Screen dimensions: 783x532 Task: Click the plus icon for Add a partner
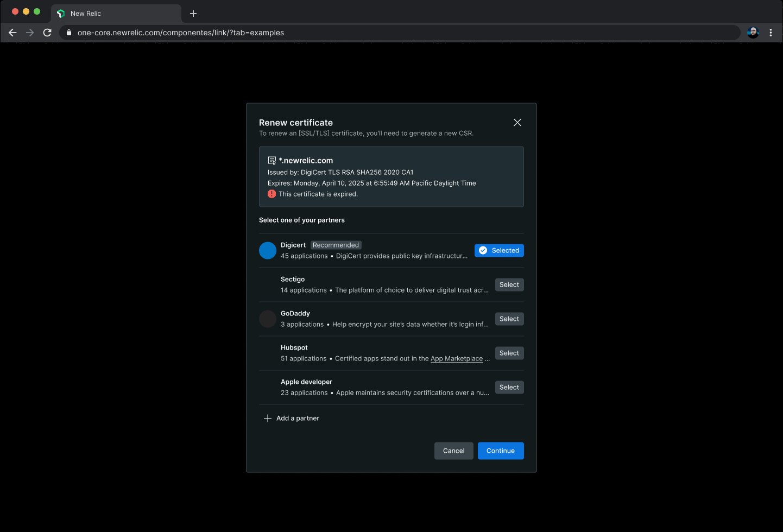click(x=268, y=418)
